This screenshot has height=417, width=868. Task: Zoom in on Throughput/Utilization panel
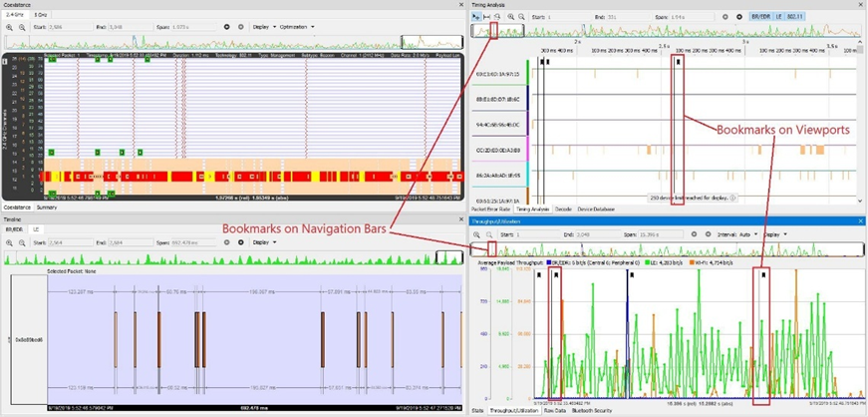tap(476, 234)
